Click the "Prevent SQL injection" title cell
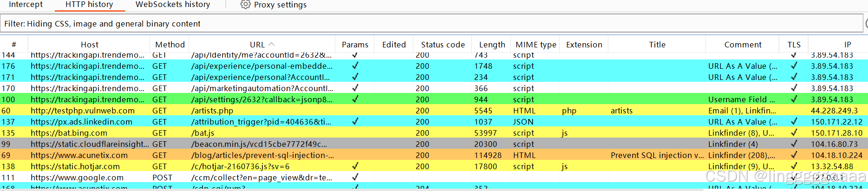Image resolution: width=868 pixels, height=191 pixels. point(657,155)
